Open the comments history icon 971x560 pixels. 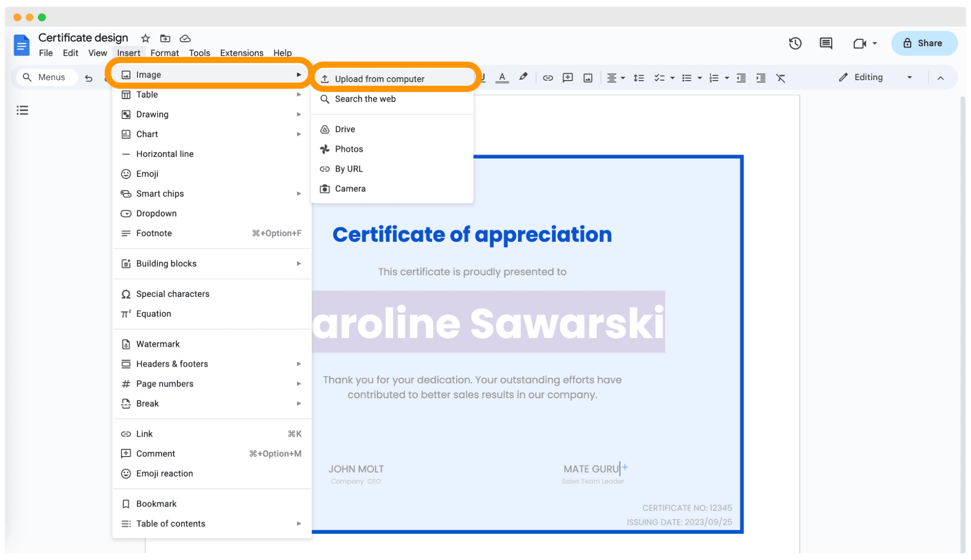tap(826, 43)
